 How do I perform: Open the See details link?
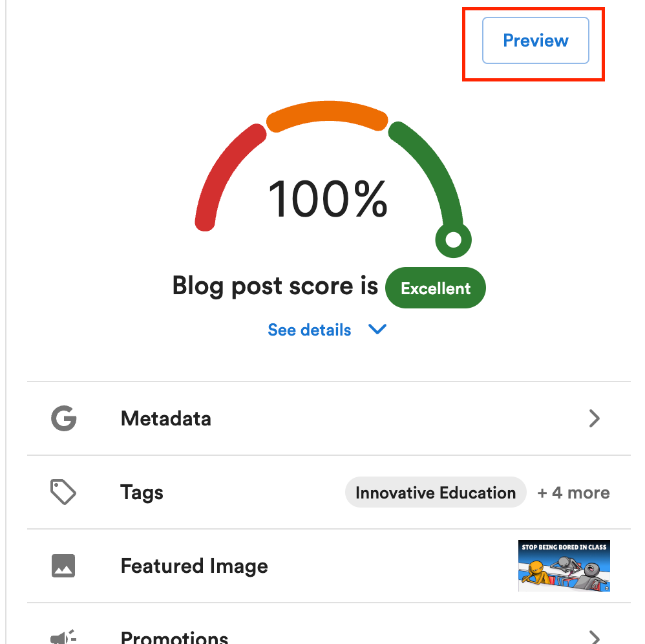(x=310, y=330)
